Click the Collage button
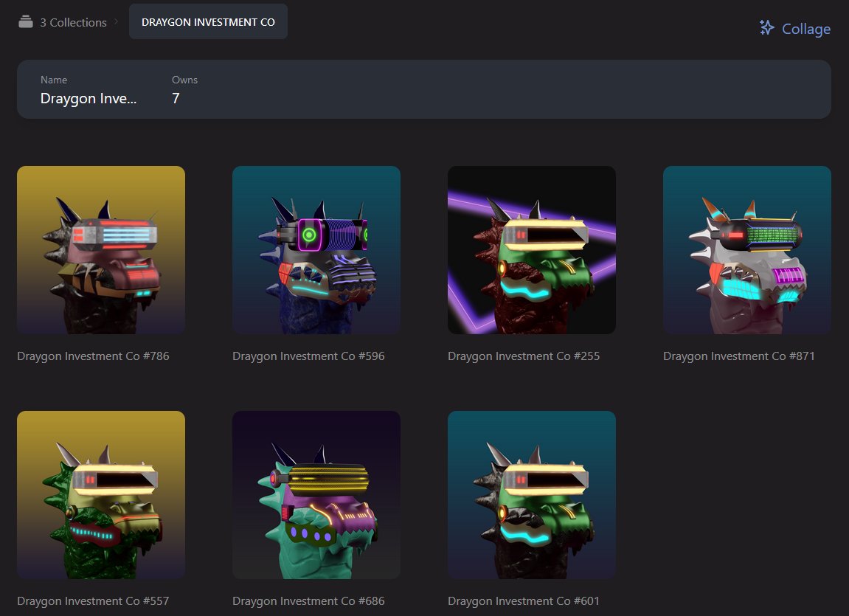This screenshot has height=616, width=849. (795, 28)
